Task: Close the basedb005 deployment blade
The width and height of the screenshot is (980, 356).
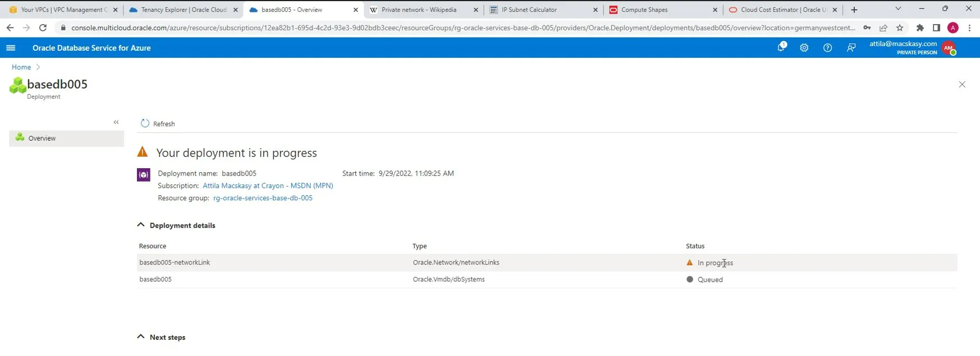Action: [962, 85]
